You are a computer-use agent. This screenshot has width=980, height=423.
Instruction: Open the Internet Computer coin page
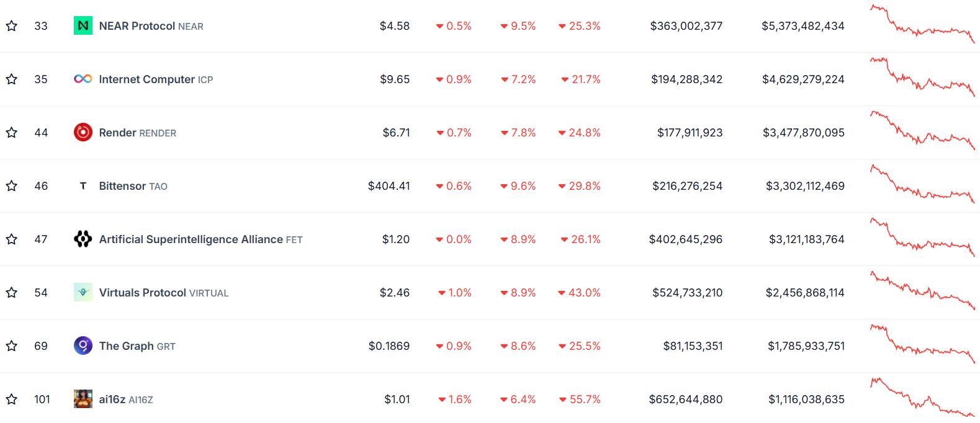coord(156,79)
